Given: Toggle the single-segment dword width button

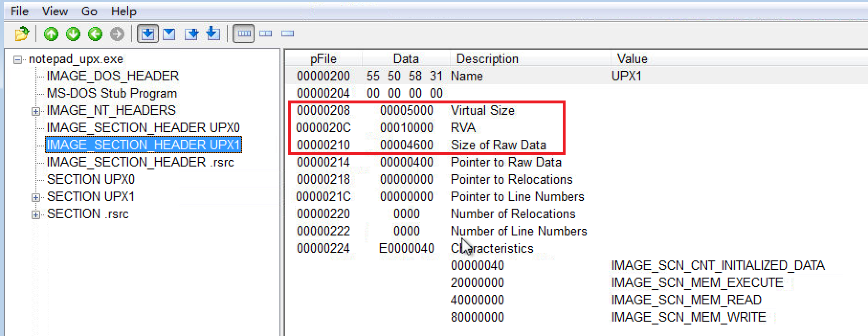Looking at the screenshot, I should pyautogui.click(x=288, y=34).
